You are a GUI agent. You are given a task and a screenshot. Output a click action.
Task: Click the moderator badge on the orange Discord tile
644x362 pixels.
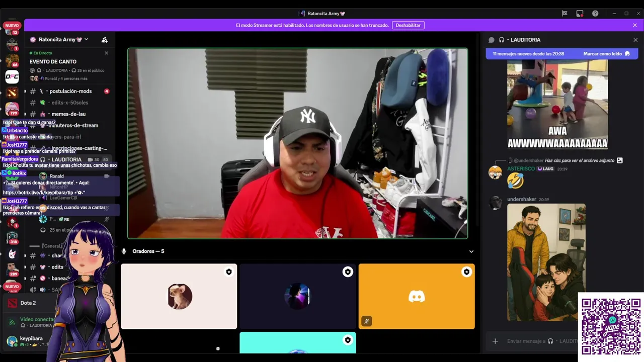[x=466, y=272]
